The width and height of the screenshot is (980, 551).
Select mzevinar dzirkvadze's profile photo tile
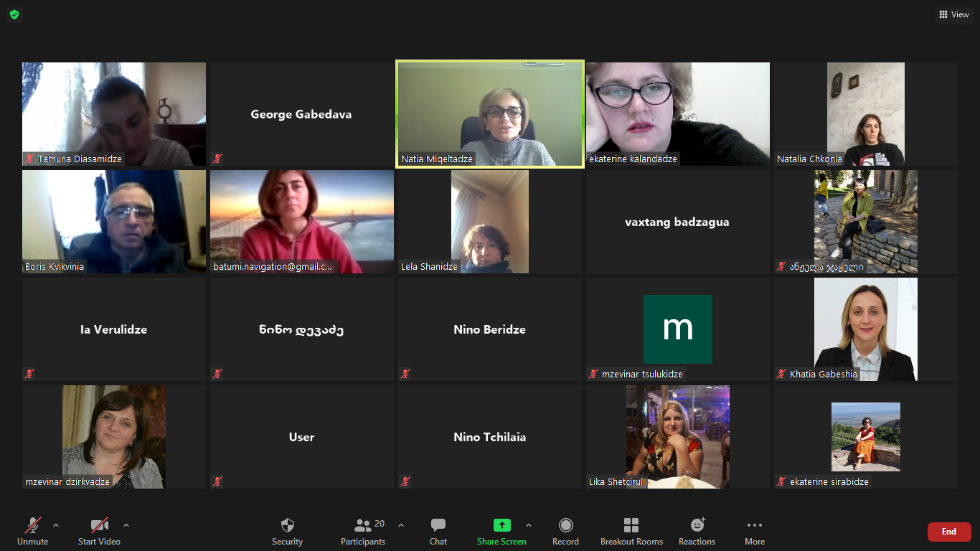pyautogui.click(x=114, y=437)
